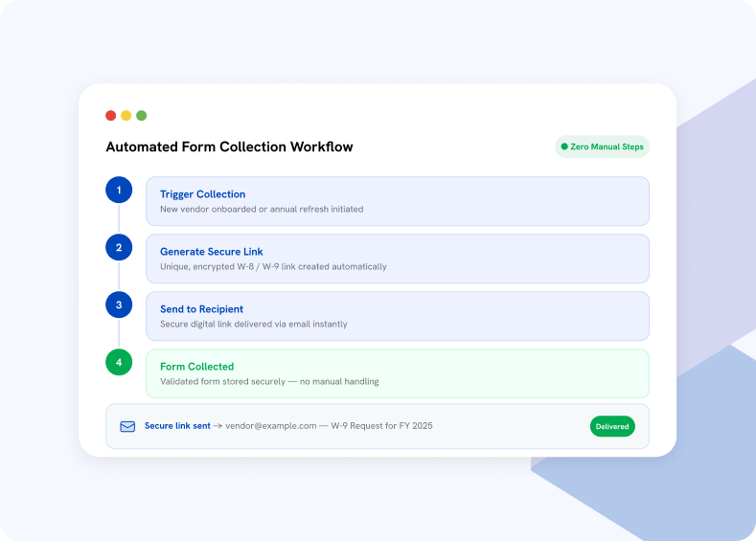Click the W-9 Request for FY 2025 text
Image resolution: width=756 pixels, height=541 pixels.
(x=381, y=426)
